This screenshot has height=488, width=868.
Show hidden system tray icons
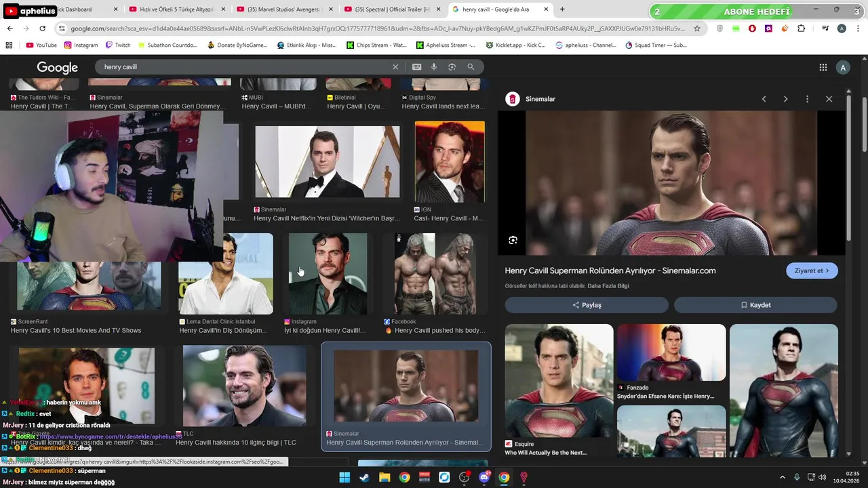click(782, 477)
